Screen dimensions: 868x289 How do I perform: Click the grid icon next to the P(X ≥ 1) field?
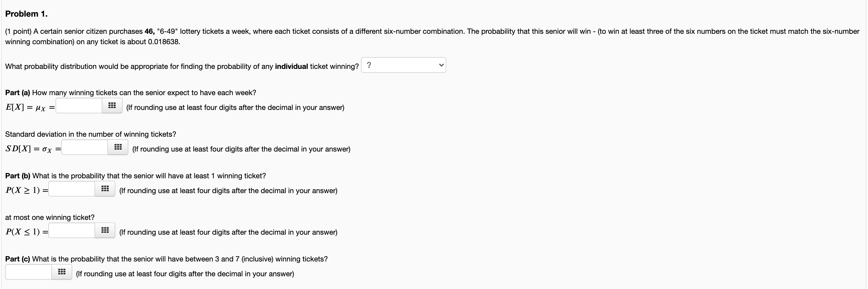pos(105,189)
